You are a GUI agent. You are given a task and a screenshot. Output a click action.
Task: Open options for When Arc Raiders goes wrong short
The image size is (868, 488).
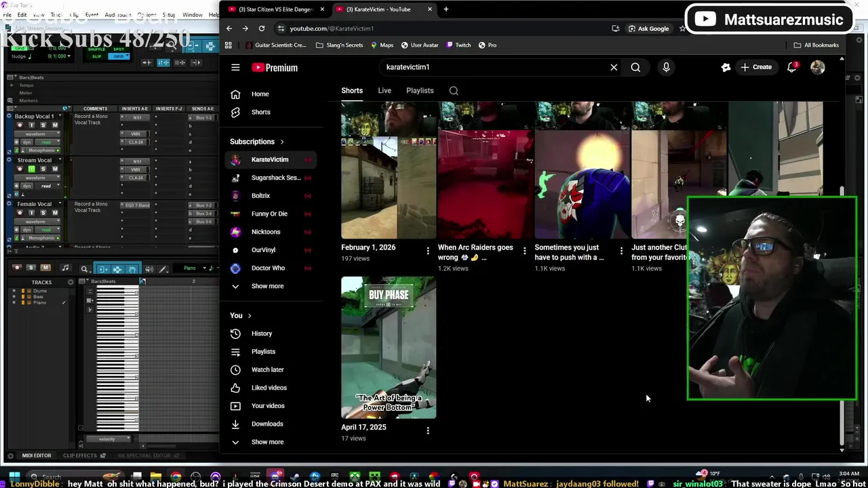525,251
